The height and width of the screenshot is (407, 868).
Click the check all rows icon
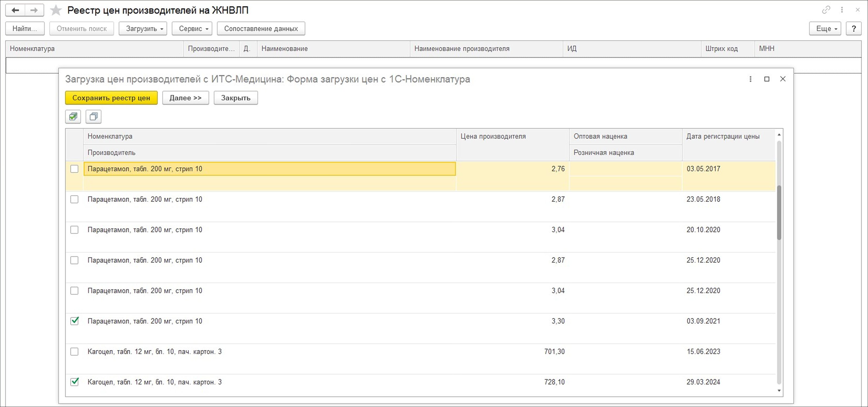(x=73, y=117)
